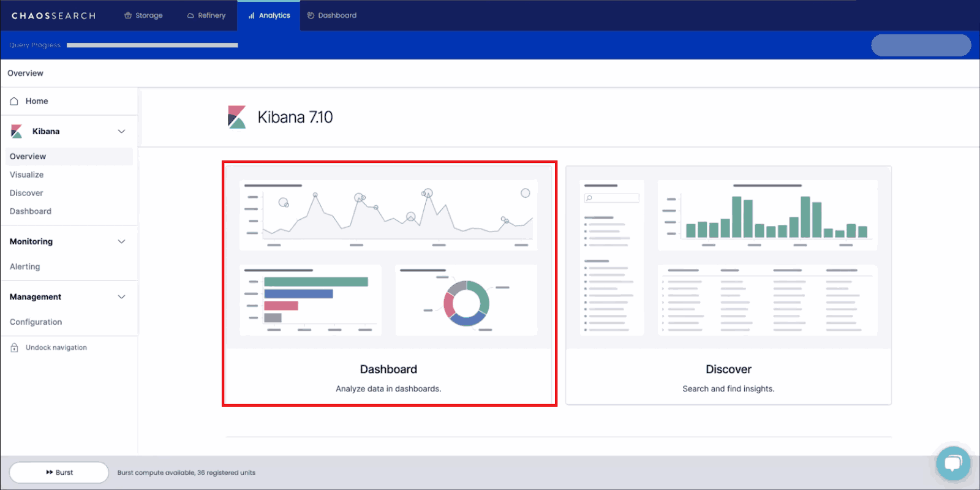Open the Dashboard tab in top bar
Image resolution: width=980 pixels, height=490 pixels.
[332, 15]
